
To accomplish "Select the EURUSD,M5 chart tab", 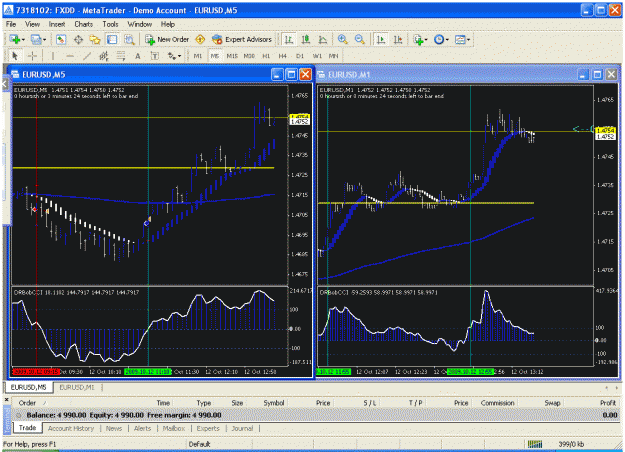I will click(x=28, y=387).
